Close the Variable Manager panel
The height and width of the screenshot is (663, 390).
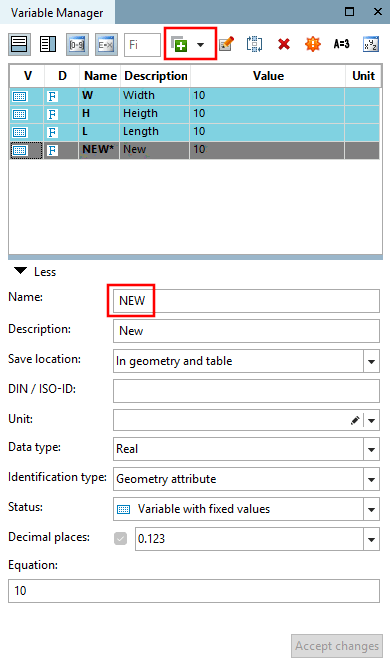(378, 12)
